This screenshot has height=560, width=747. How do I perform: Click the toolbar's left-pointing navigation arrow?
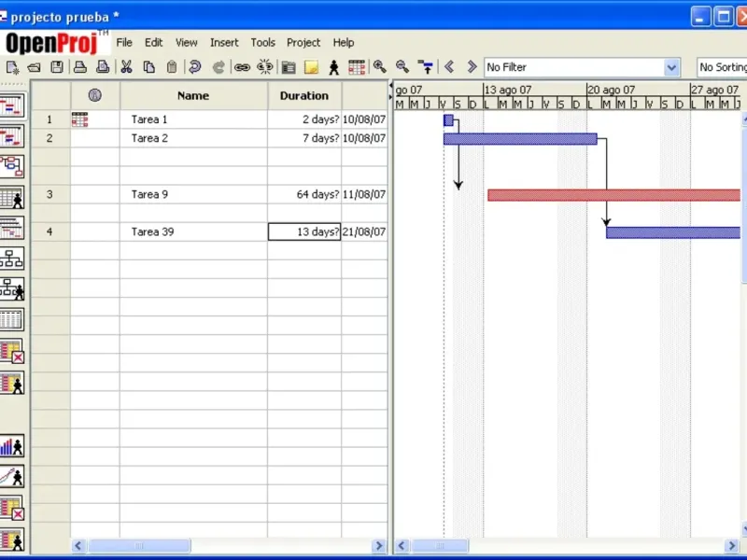point(449,66)
